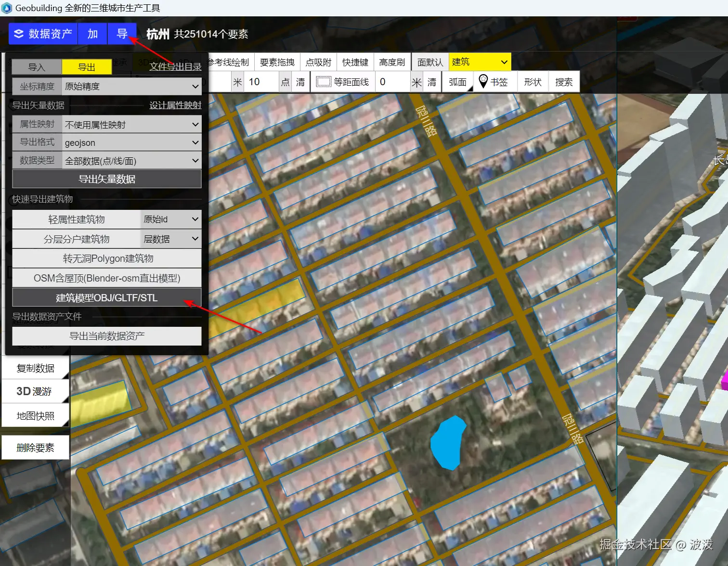The width and height of the screenshot is (728, 566).
Task: Click the 删除要素 delete button
Action: pyautogui.click(x=36, y=448)
